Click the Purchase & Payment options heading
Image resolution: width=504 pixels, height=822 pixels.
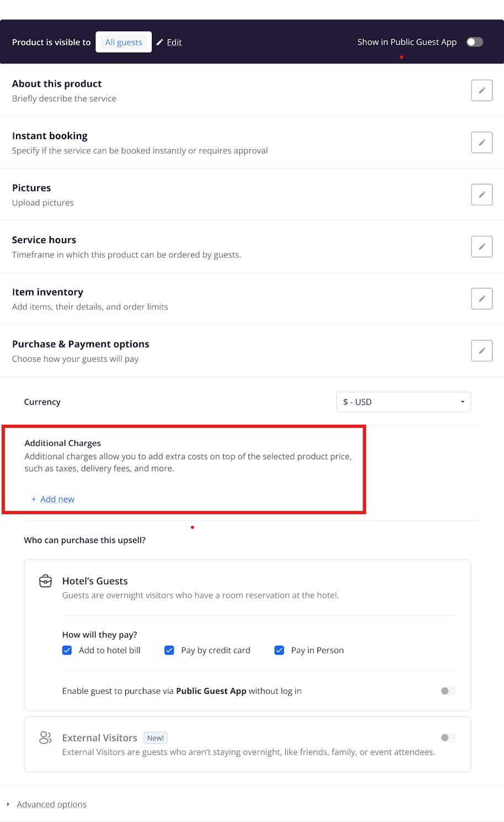click(x=81, y=344)
